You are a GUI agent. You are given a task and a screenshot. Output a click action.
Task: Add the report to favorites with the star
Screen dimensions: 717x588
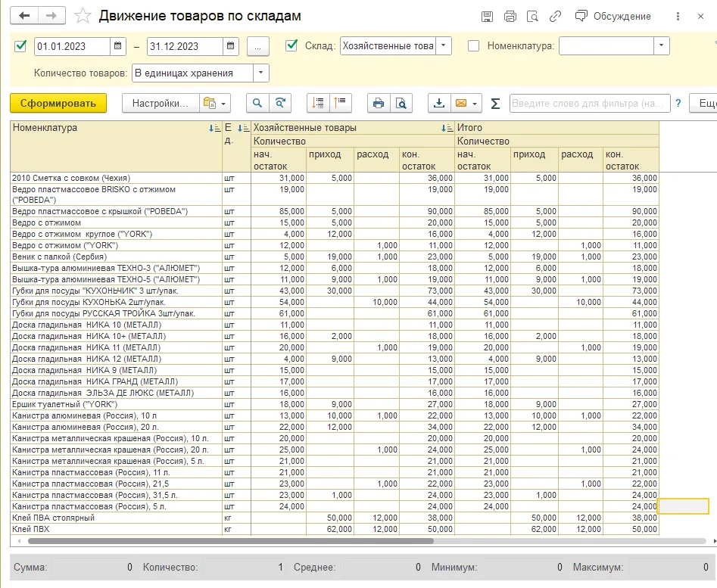[83, 16]
